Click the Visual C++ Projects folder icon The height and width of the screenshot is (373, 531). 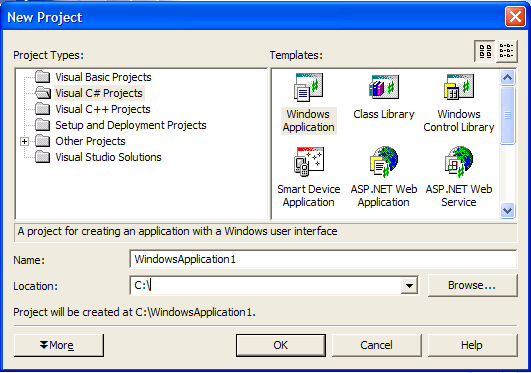[x=43, y=109]
